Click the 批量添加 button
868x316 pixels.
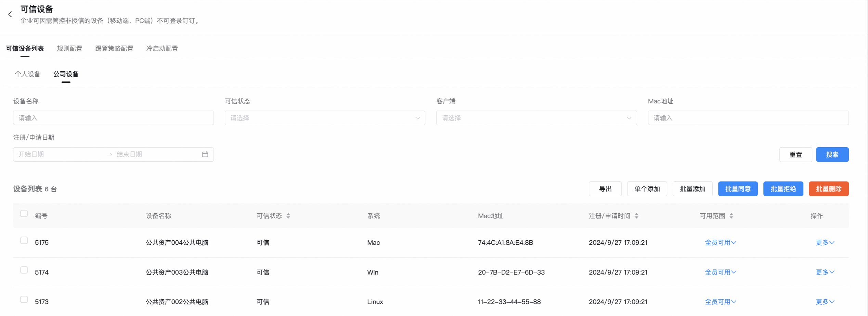click(x=692, y=189)
